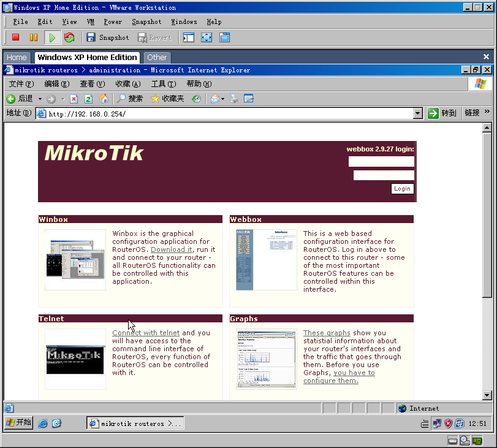Click the IE Home page icon
Screen dimensions: 497x448
tap(104, 99)
